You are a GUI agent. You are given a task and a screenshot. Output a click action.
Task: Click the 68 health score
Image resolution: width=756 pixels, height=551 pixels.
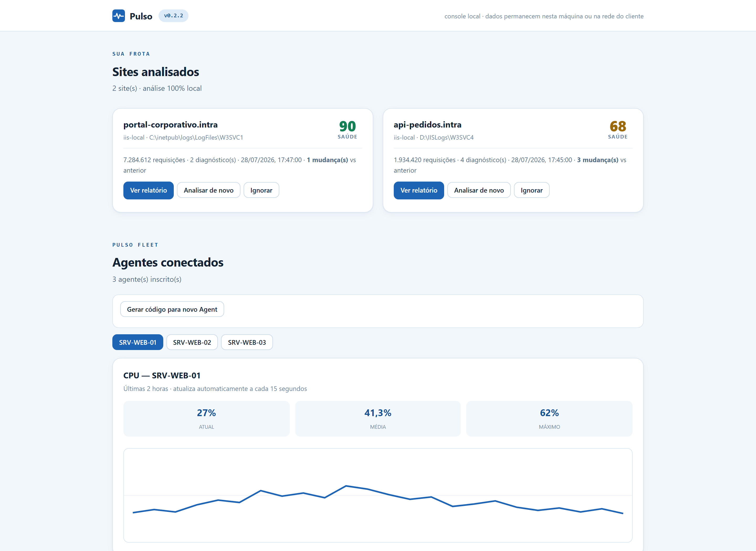(618, 126)
